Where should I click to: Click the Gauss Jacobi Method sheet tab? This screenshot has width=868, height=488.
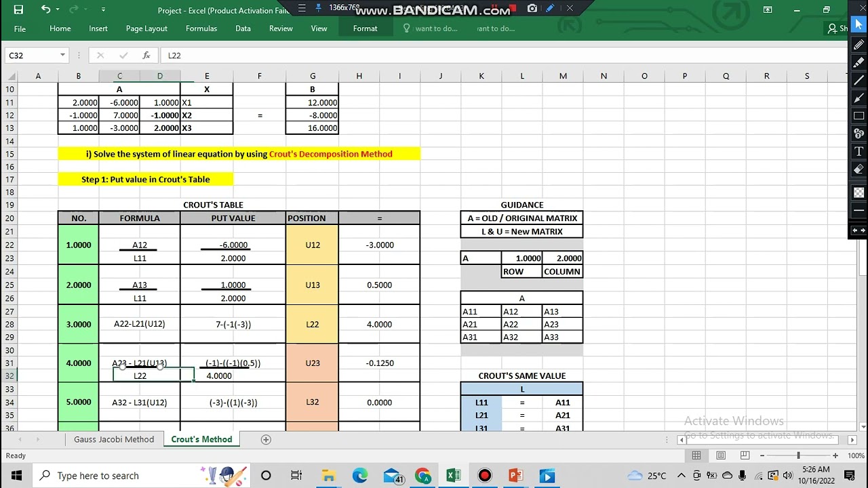(x=114, y=439)
